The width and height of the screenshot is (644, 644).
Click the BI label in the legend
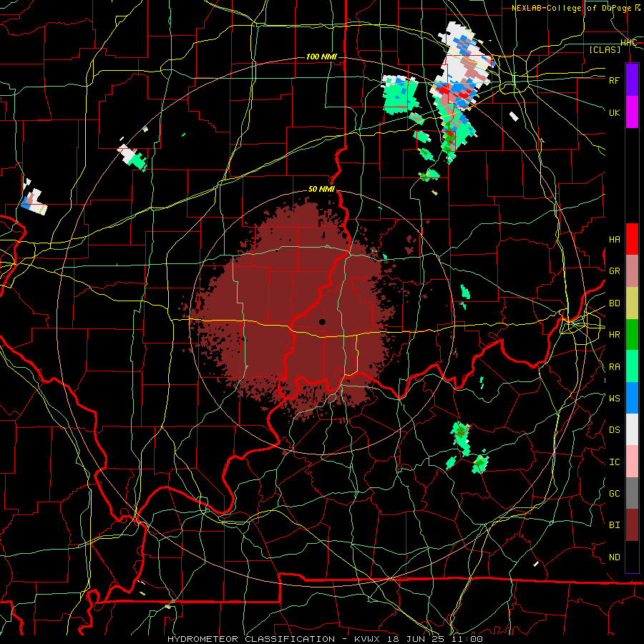[614, 525]
